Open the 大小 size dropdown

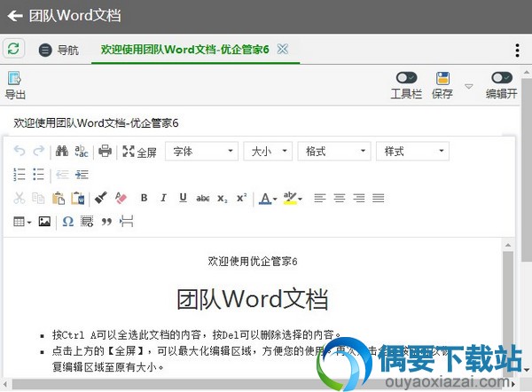(x=268, y=151)
